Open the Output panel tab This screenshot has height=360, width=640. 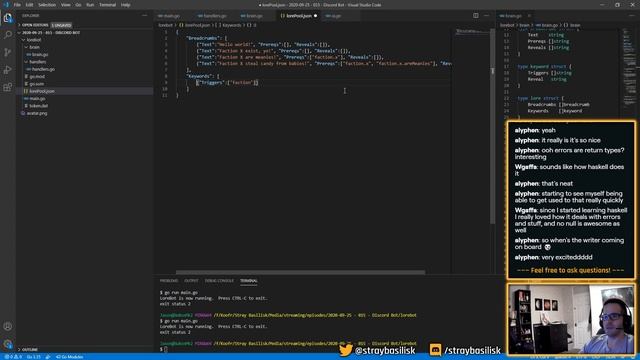pyautogui.click(x=191, y=281)
